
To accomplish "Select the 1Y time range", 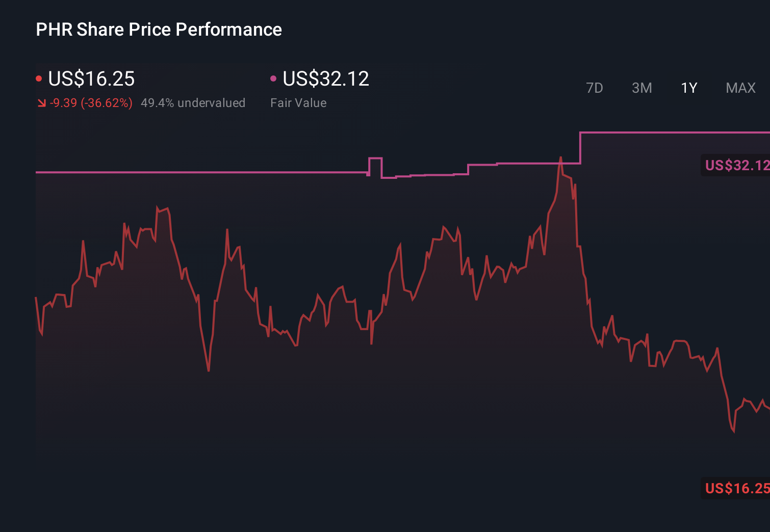I will coord(688,88).
